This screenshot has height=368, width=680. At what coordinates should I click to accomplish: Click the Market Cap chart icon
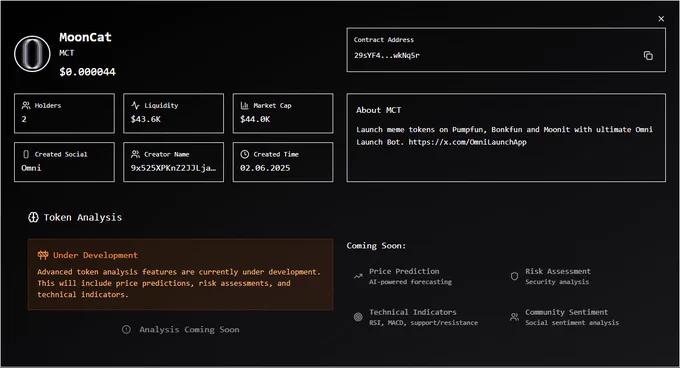coord(245,105)
